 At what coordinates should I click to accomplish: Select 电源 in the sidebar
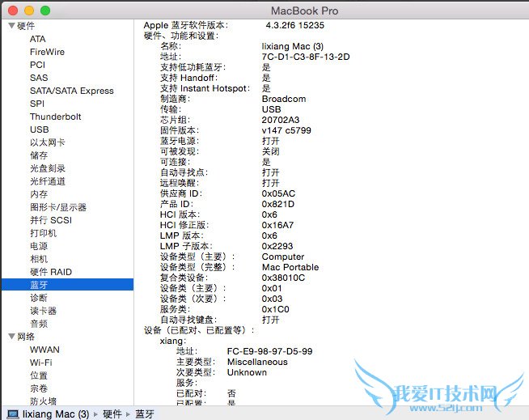[x=39, y=246]
